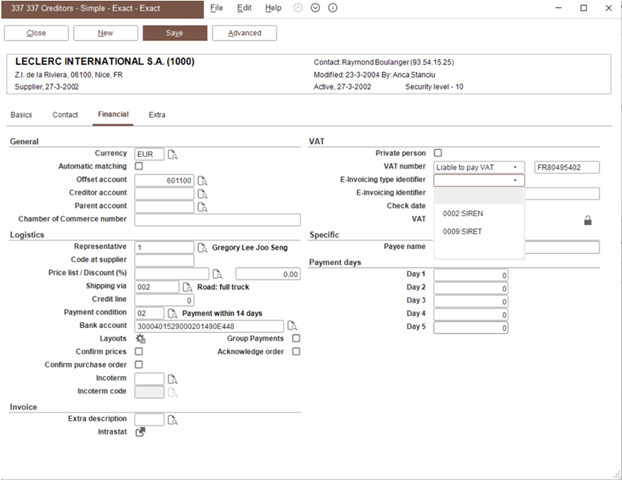
Task: Click the Chamber of Commerce number field
Action: (217, 220)
